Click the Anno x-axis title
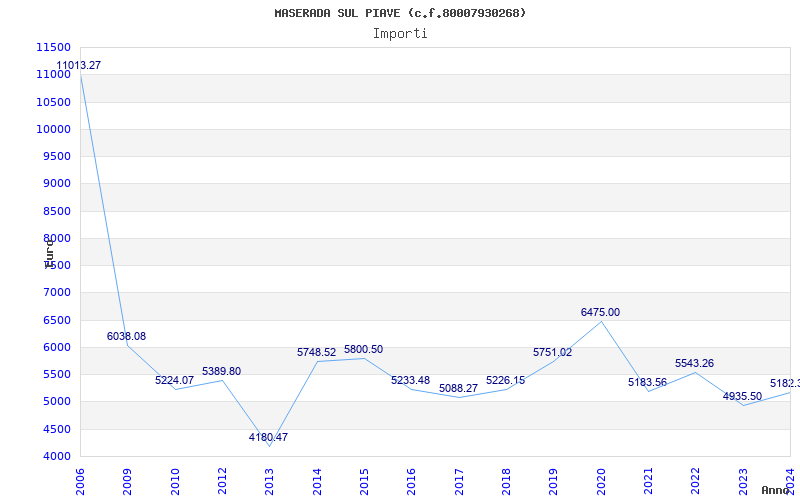800x500 pixels. coord(776,490)
